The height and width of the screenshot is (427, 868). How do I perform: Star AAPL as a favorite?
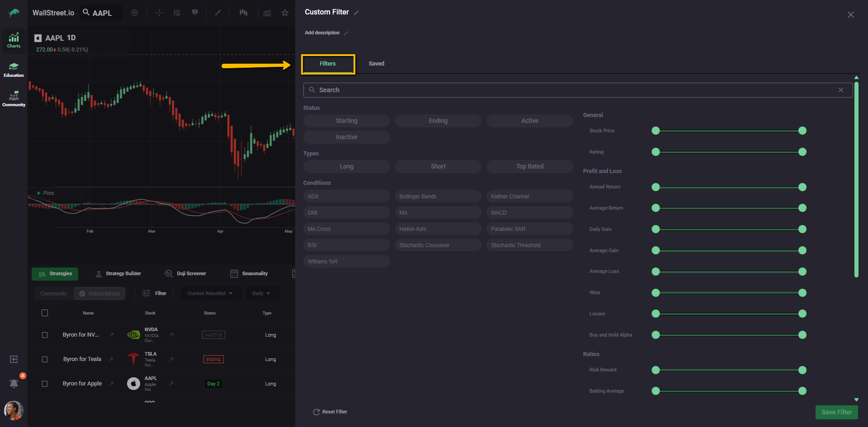pos(285,13)
